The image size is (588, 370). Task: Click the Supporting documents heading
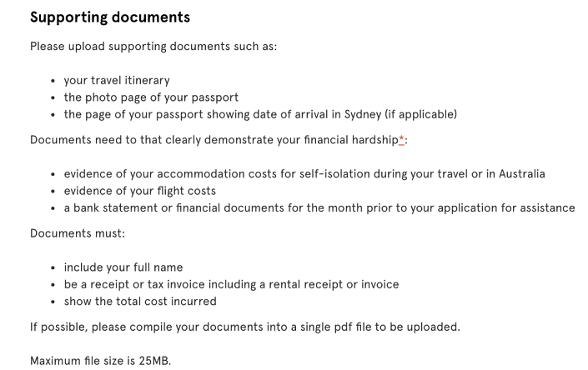tap(110, 17)
